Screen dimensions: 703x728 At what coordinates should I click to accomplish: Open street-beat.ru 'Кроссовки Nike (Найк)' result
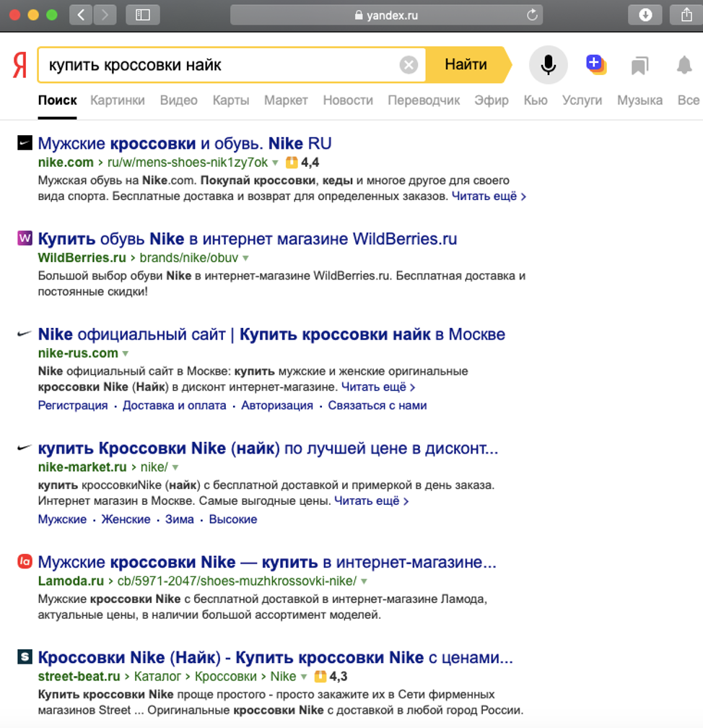pyautogui.click(x=275, y=657)
